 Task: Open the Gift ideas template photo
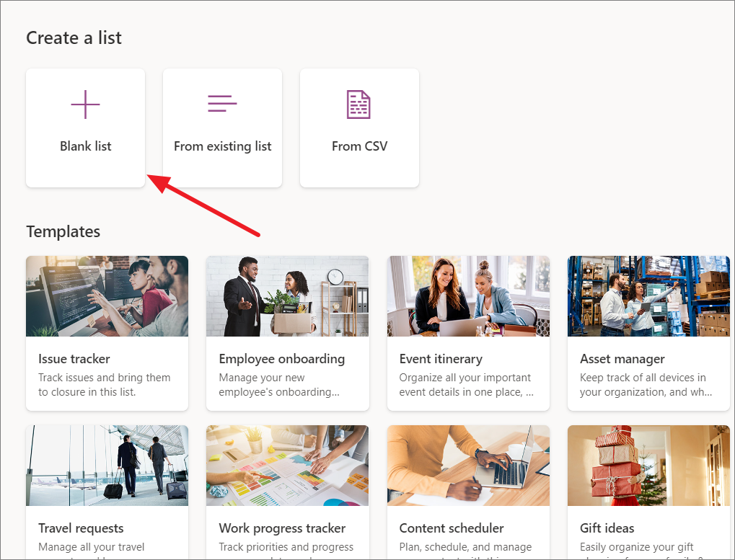click(648, 466)
